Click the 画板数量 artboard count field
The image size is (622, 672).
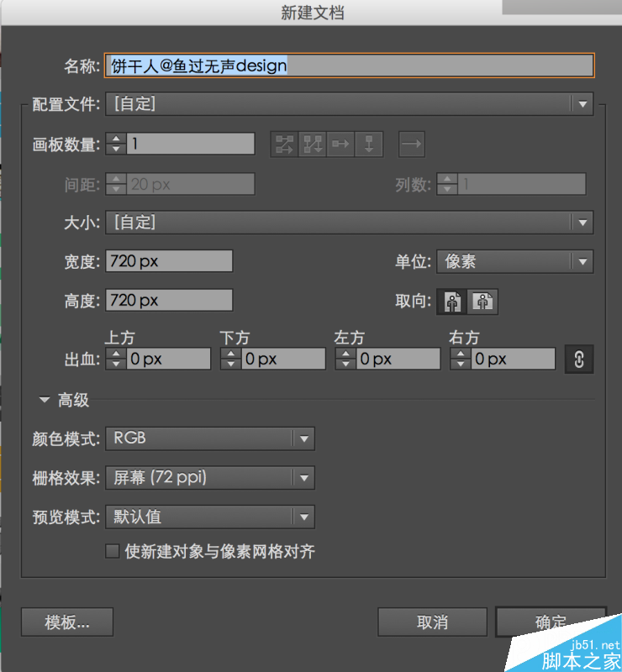pos(191,144)
